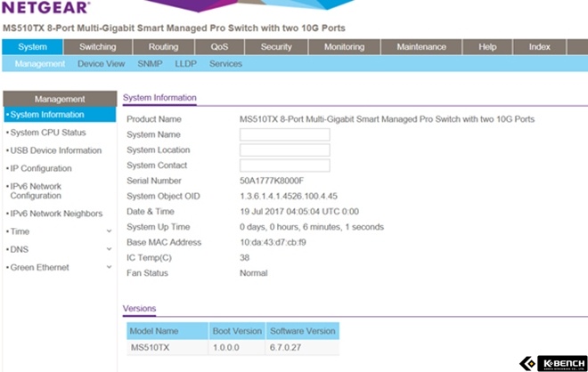The width and height of the screenshot is (588, 372).
Task: Click the IC Temp value 38
Action: (244, 258)
